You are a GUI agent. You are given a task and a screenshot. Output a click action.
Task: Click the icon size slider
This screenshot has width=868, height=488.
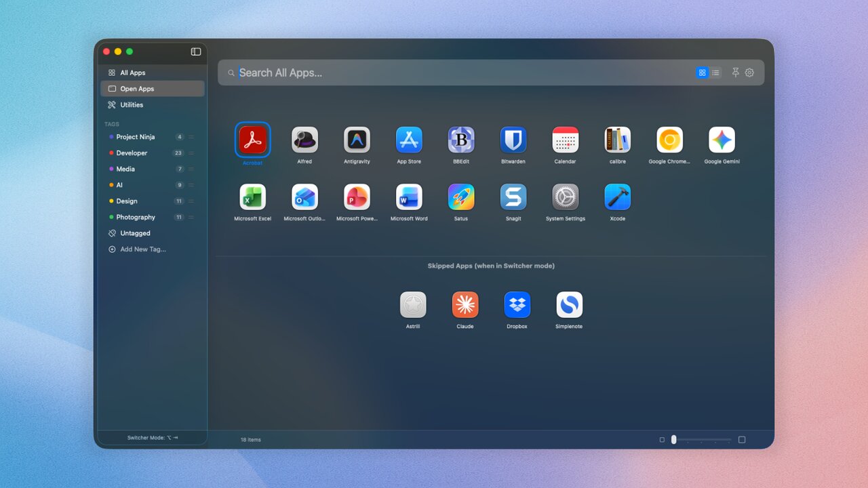[702, 440]
